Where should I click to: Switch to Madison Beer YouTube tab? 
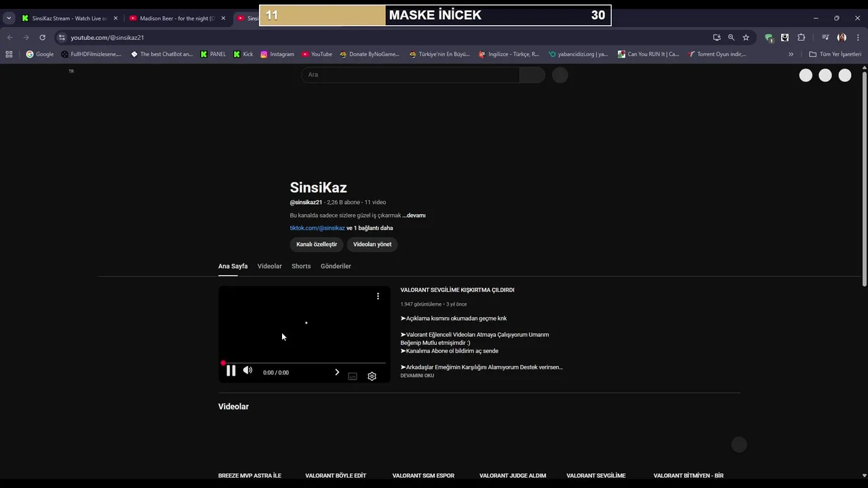176,18
